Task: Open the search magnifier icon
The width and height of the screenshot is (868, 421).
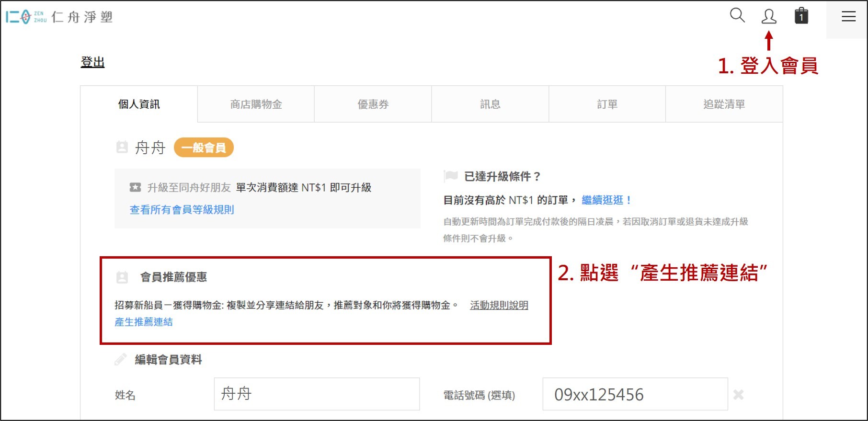Action: (737, 16)
